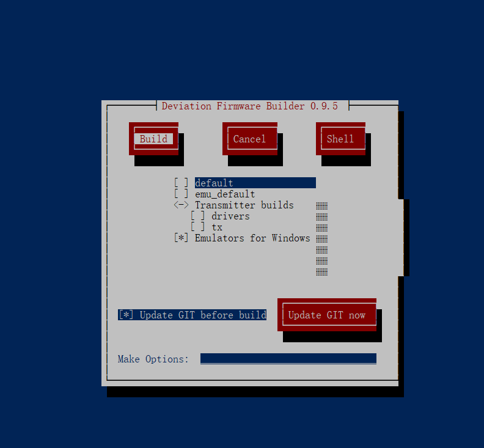Tick the tx checkbox
484x448 pixels.
tap(198, 227)
